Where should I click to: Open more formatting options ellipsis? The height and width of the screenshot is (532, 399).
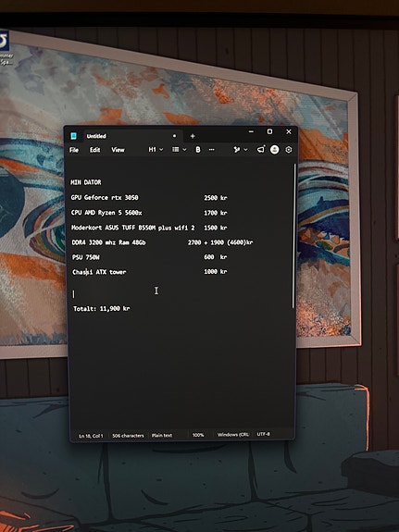coord(212,150)
